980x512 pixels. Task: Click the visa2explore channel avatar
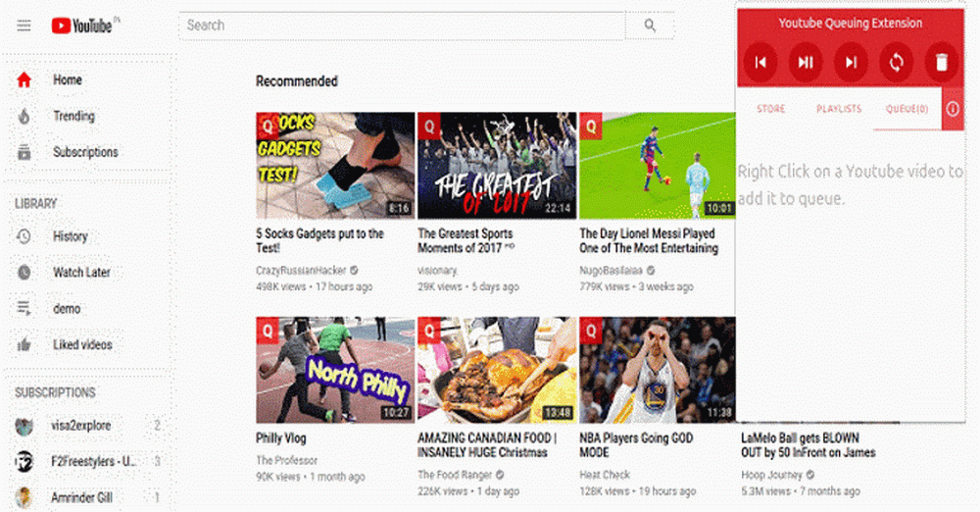[24, 427]
